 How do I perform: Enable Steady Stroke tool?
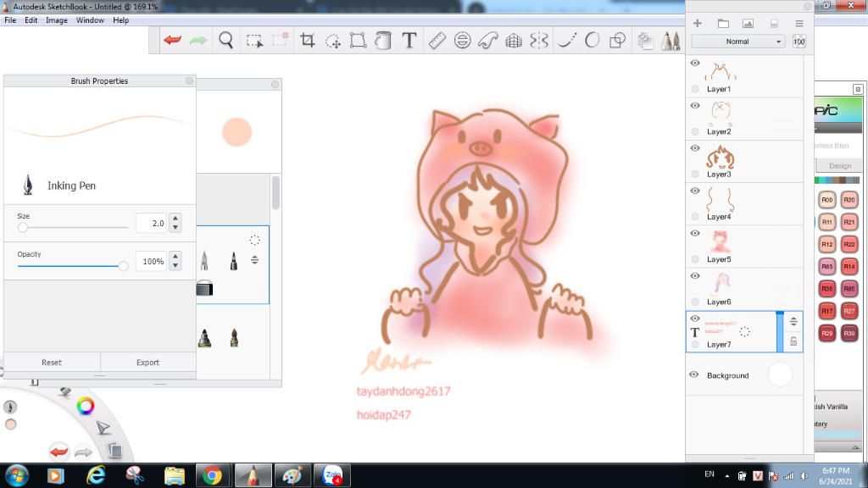(x=566, y=40)
